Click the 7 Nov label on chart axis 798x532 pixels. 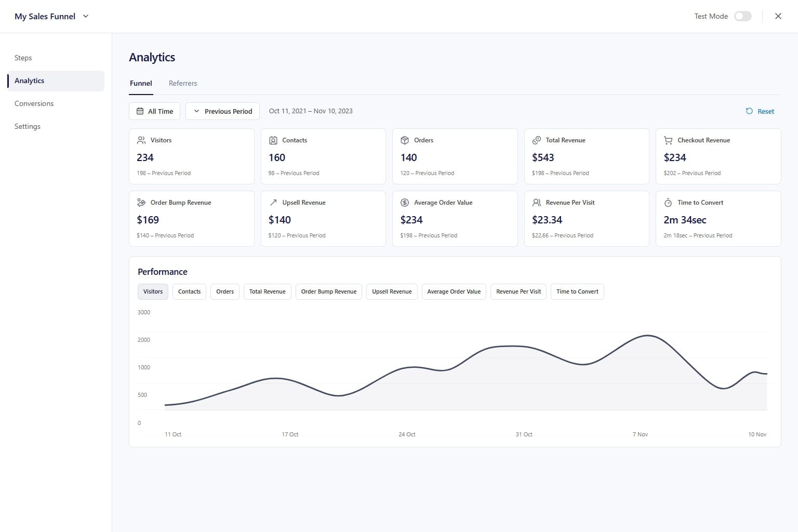pyautogui.click(x=640, y=434)
